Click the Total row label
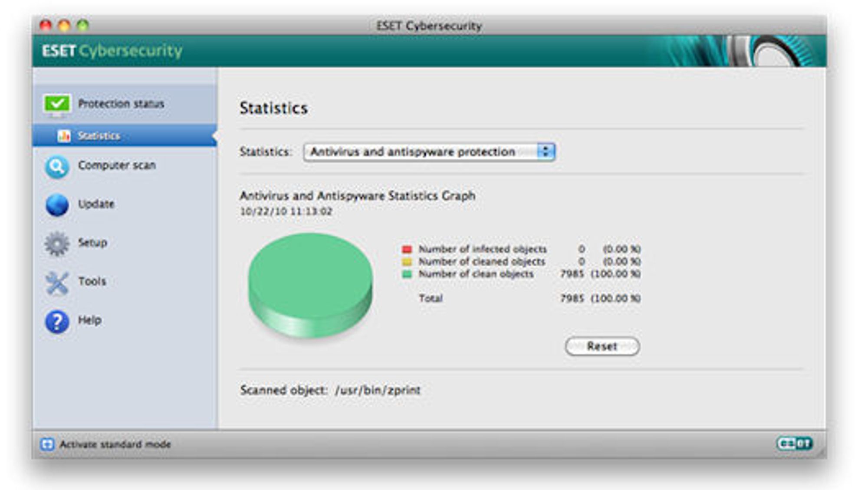The height and width of the screenshot is (490, 868). point(431,298)
